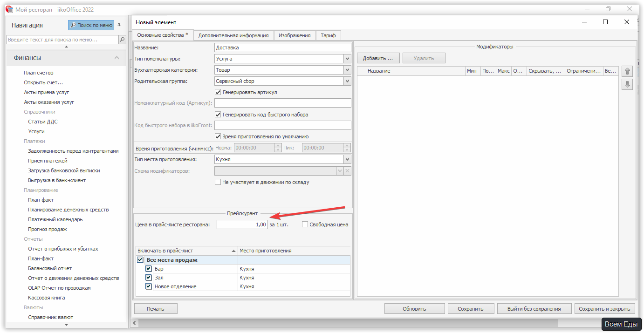Viewport: 644px width, 333px height.
Task: Open Задолженность перед контрагентами
Action: (73, 151)
